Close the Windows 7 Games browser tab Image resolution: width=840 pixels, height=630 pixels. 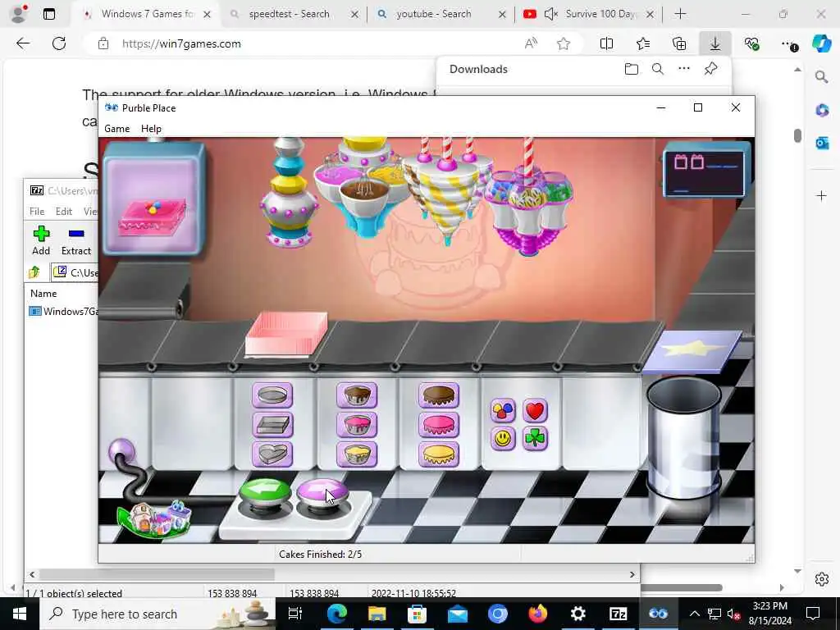(x=207, y=15)
